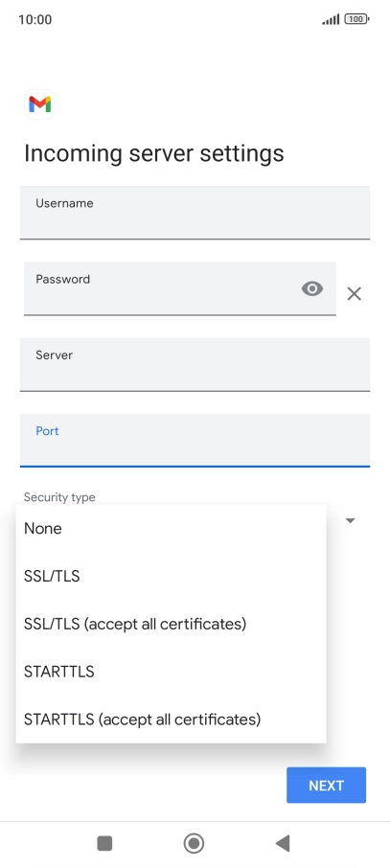
Task: Focus the Username input field
Action: pyautogui.click(x=195, y=213)
